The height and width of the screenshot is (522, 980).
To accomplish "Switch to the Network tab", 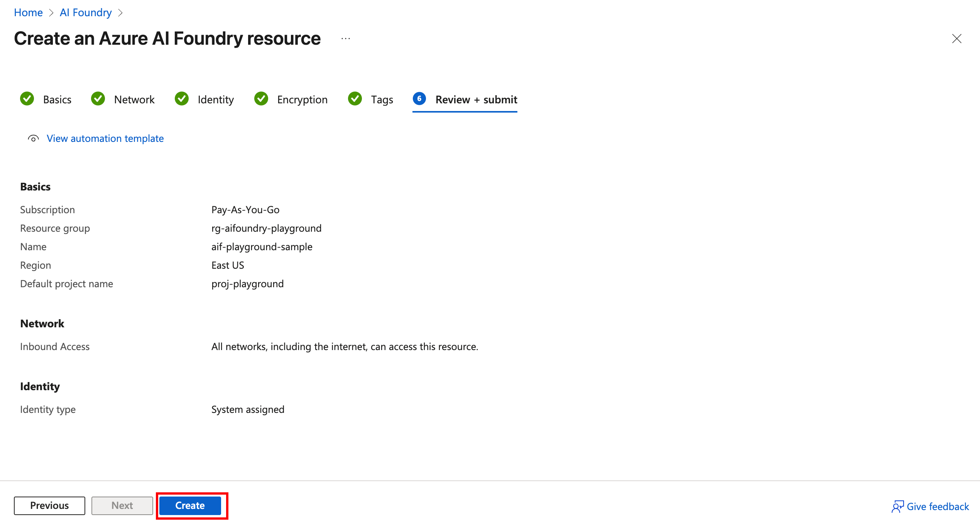I will tap(134, 99).
